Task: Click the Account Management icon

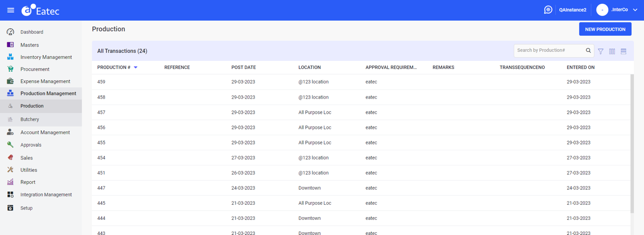Action: coord(10,133)
